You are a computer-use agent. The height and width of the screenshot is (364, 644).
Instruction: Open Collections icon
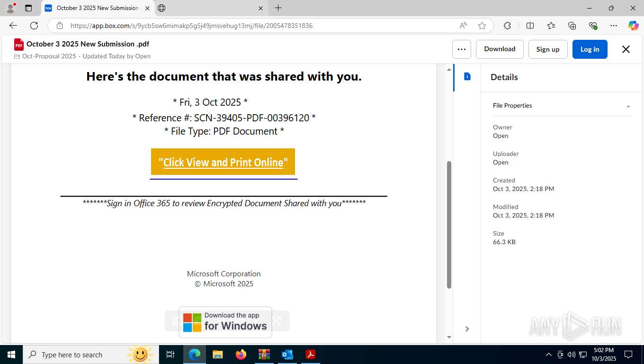click(572, 26)
